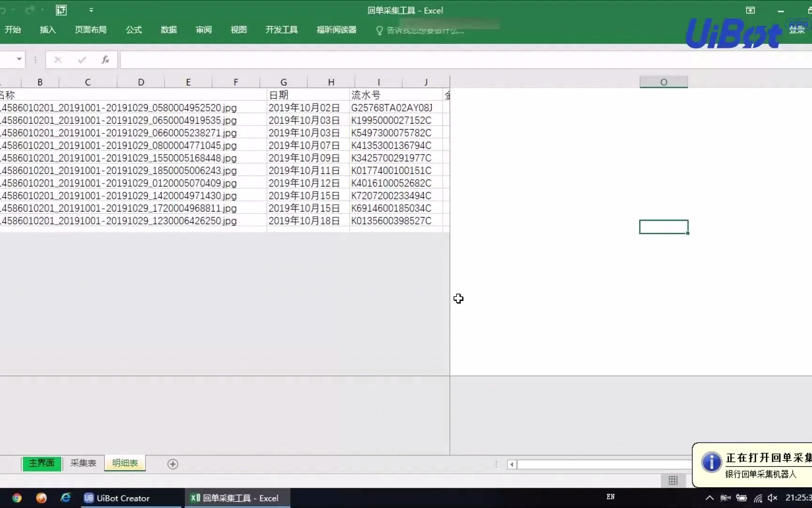Select the 数据 ribbon tab
The height and width of the screenshot is (508, 812).
coord(169,30)
